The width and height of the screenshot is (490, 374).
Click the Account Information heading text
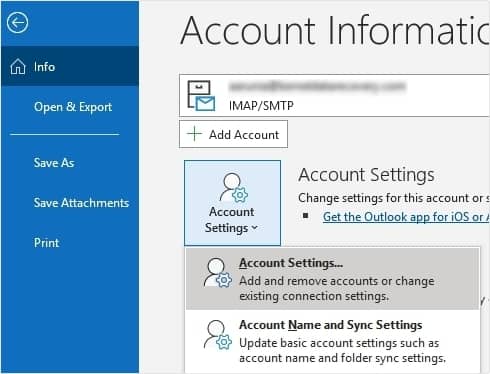pyautogui.click(x=335, y=31)
